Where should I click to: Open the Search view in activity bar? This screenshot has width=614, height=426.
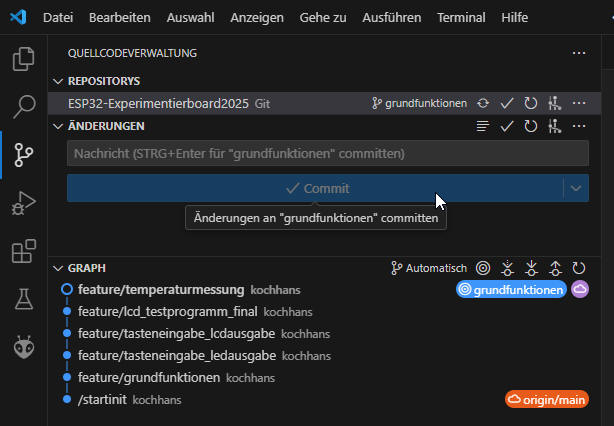click(x=23, y=106)
